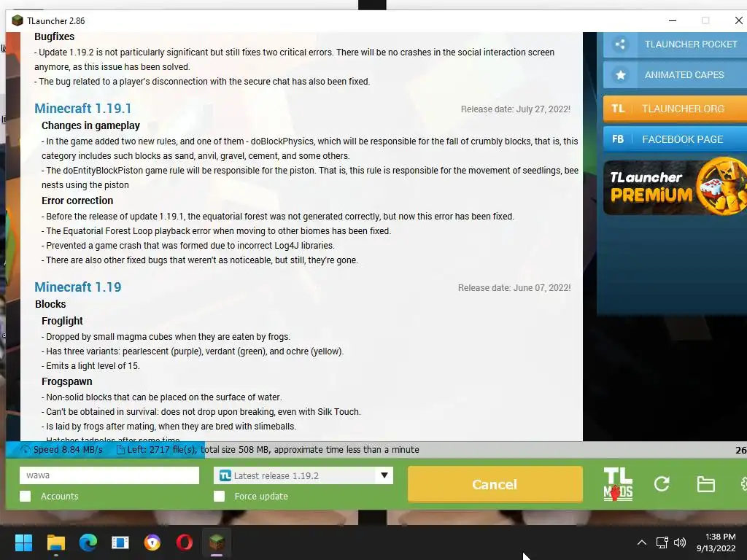This screenshot has height=560, width=747.
Task: Click the TLauncher Minecraft block taskbar icon
Action: (217, 542)
